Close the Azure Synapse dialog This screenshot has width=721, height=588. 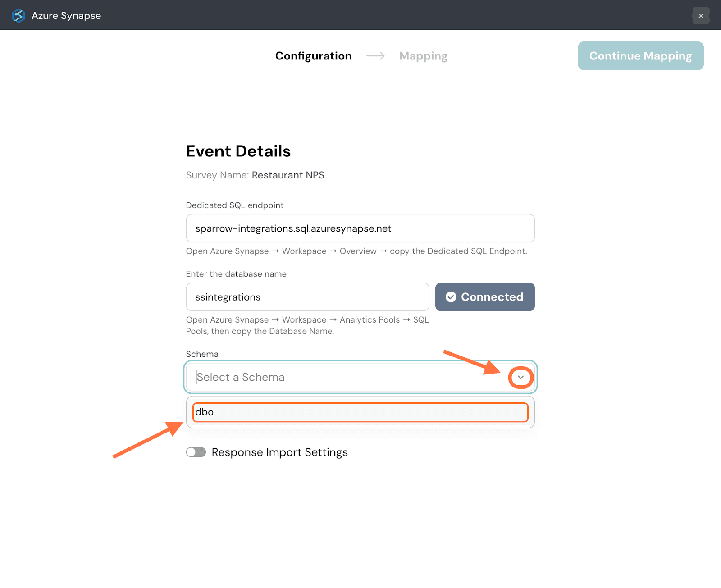click(x=701, y=16)
